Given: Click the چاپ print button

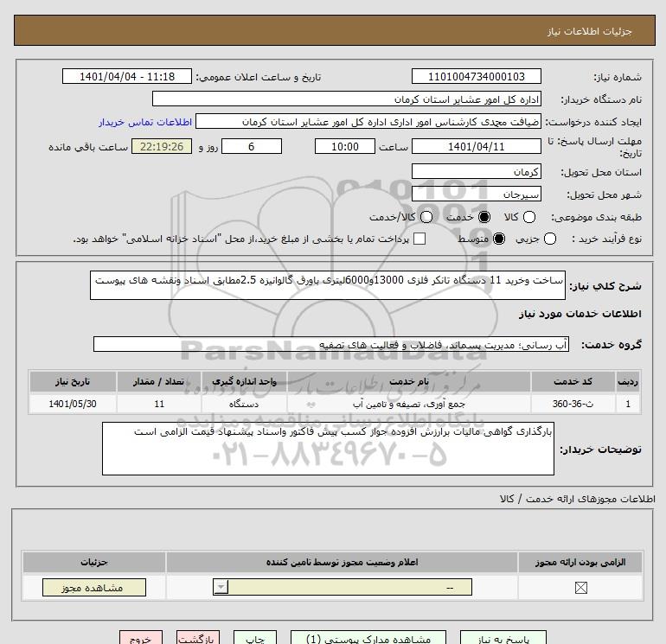Looking at the screenshot, I should 255,638.
